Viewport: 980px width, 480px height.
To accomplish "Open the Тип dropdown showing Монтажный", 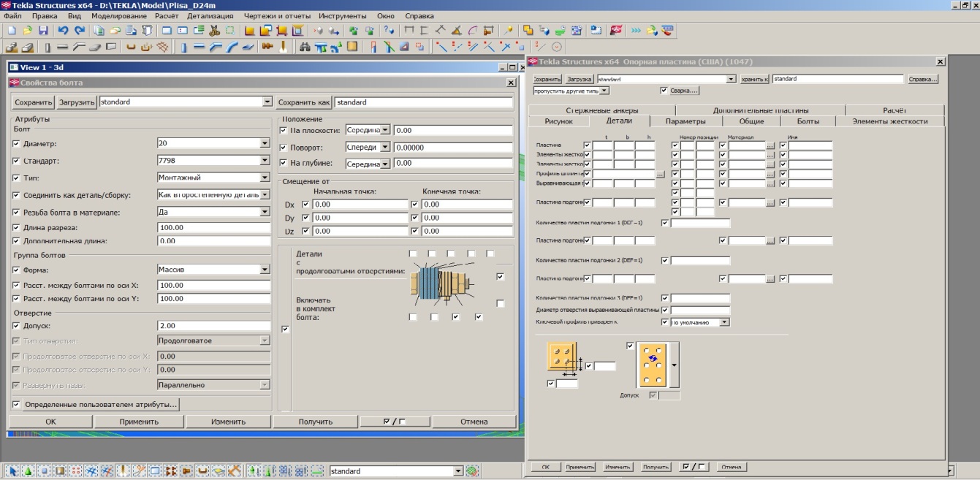I will coord(265,178).
